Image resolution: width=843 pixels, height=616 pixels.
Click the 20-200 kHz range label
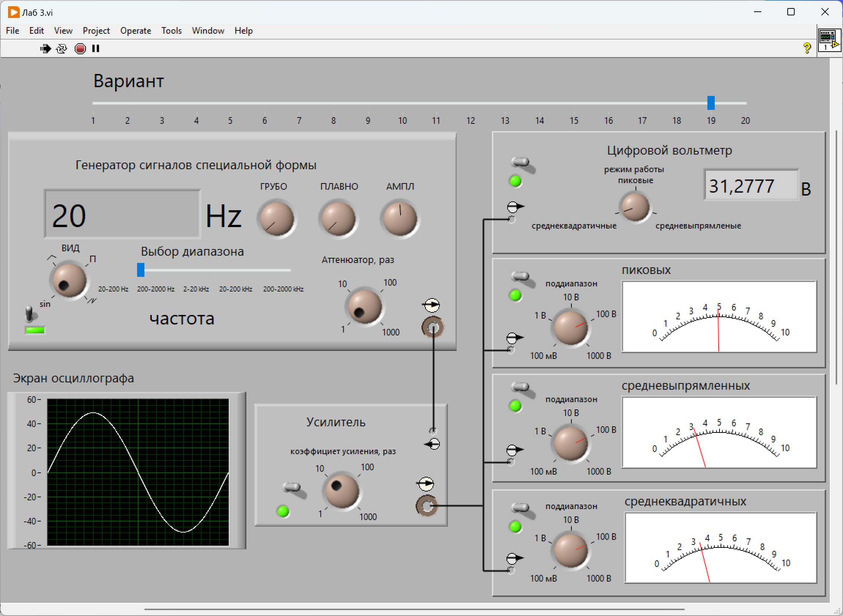pos(235,289)
